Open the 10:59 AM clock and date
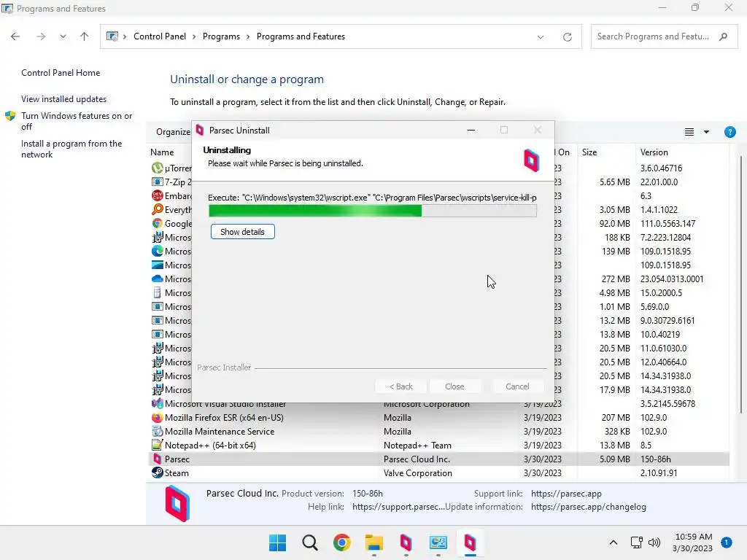 coord(692,542)
